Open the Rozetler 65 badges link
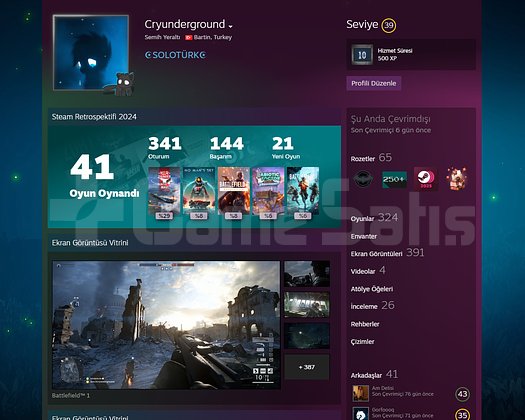The width and height of the screenshot is (525, 420). tap(371, 158)
